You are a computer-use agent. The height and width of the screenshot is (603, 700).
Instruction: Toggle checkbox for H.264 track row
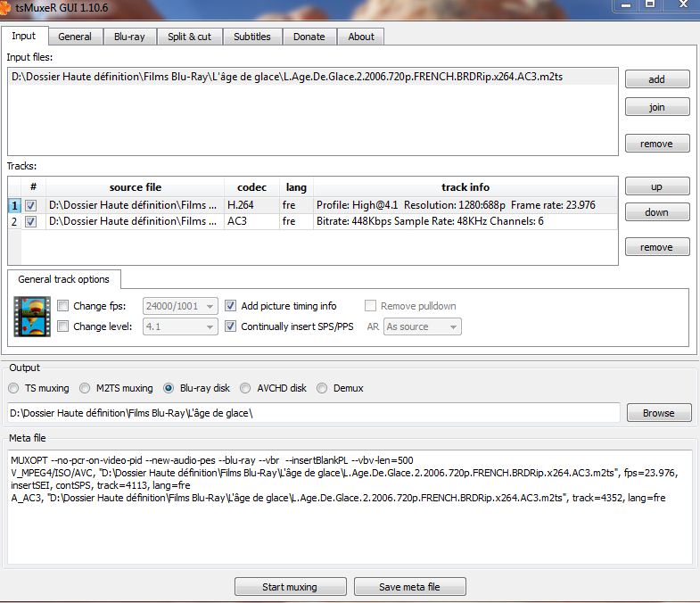coord(31,205)
